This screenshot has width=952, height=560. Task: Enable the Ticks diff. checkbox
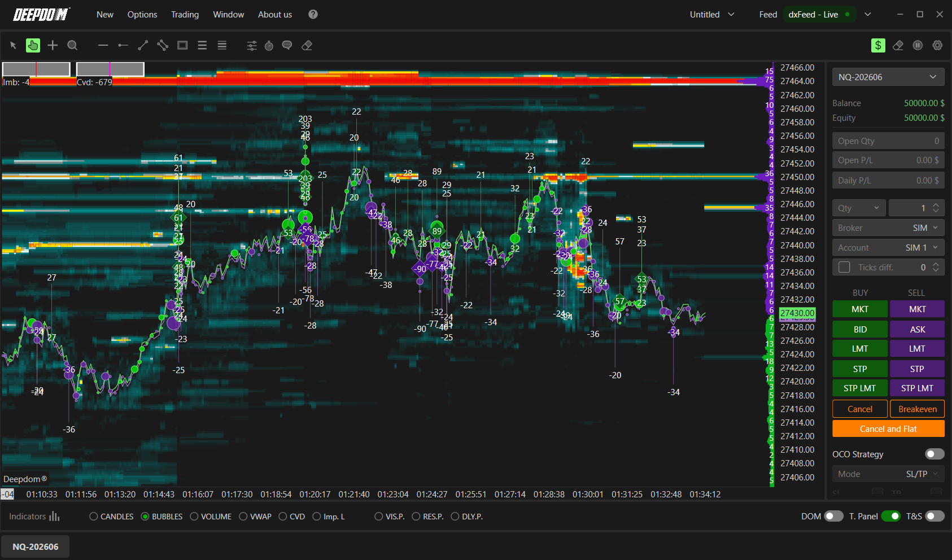point(844,267)
